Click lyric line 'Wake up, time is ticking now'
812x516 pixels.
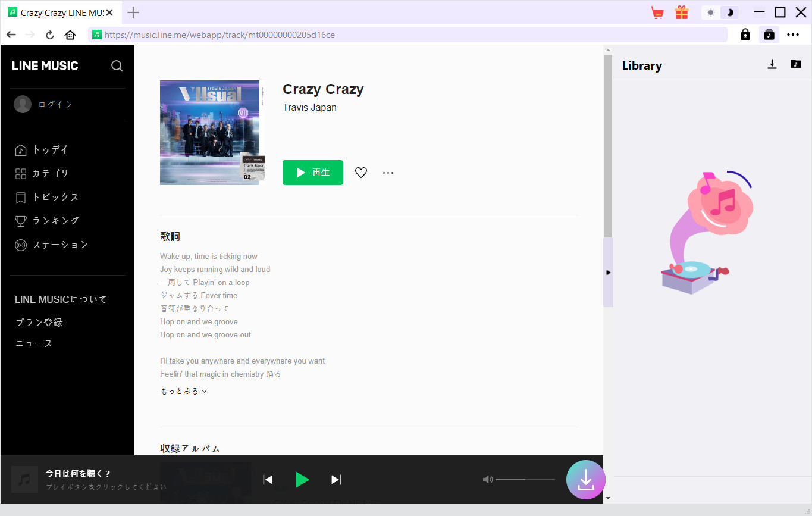coord(209,257)
